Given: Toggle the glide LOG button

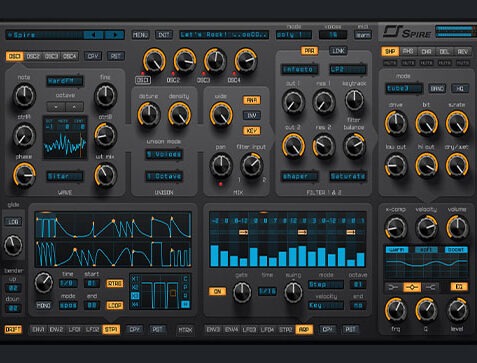Looking at the screenshot, I should point(13,222).
